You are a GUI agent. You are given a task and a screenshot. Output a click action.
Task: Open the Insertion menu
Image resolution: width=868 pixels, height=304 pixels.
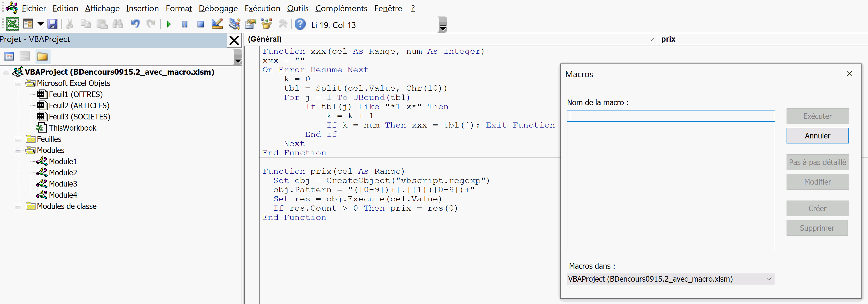click(x=142, y=8)
